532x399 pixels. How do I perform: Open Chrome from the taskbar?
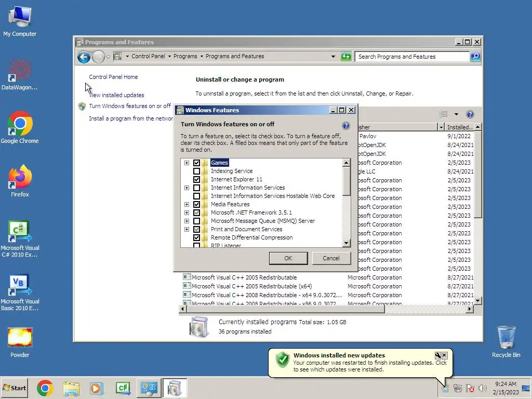pos(45,388)
